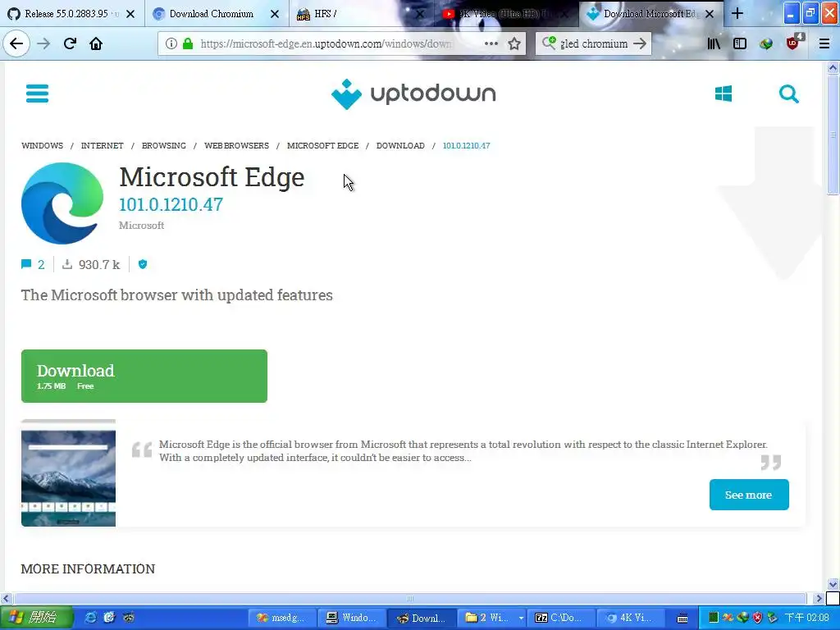The height and width of the screenshot is (630, 840).
Task: Click the Microsoft Edge app logo
Action: coord(62,203)
